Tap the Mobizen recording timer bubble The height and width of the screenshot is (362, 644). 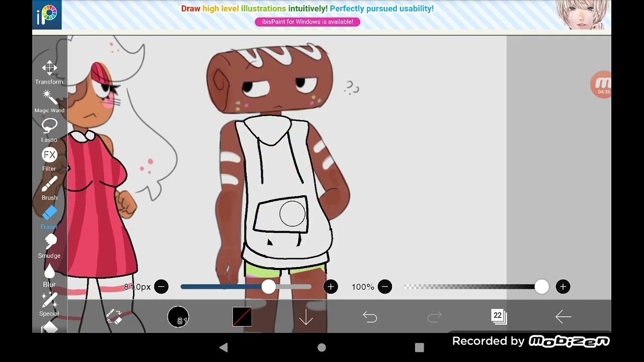[602, 85]
